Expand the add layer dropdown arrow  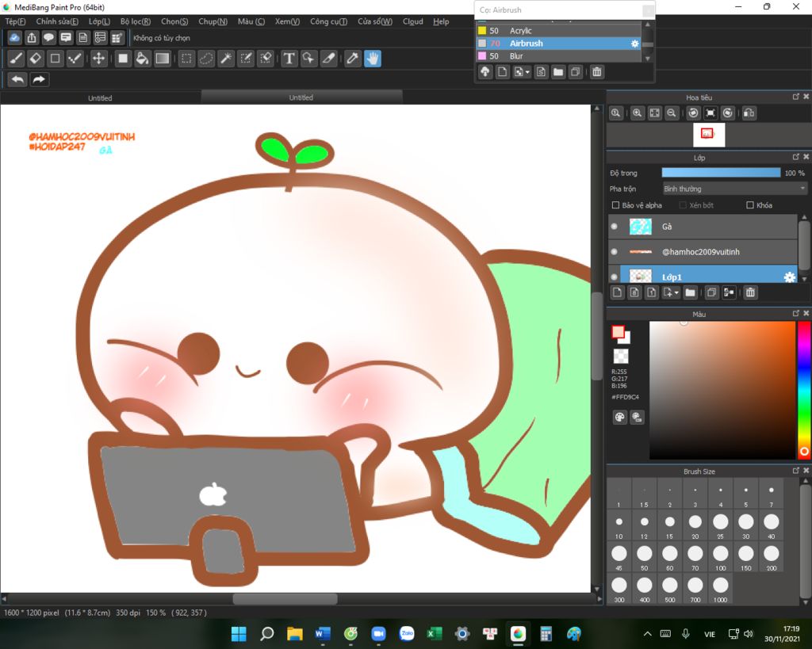click(x=676, y=293)
